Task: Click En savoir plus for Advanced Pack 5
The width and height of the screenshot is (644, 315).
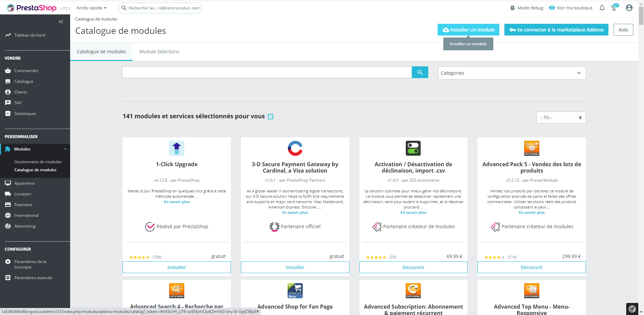Action: [x=532, y=212]
